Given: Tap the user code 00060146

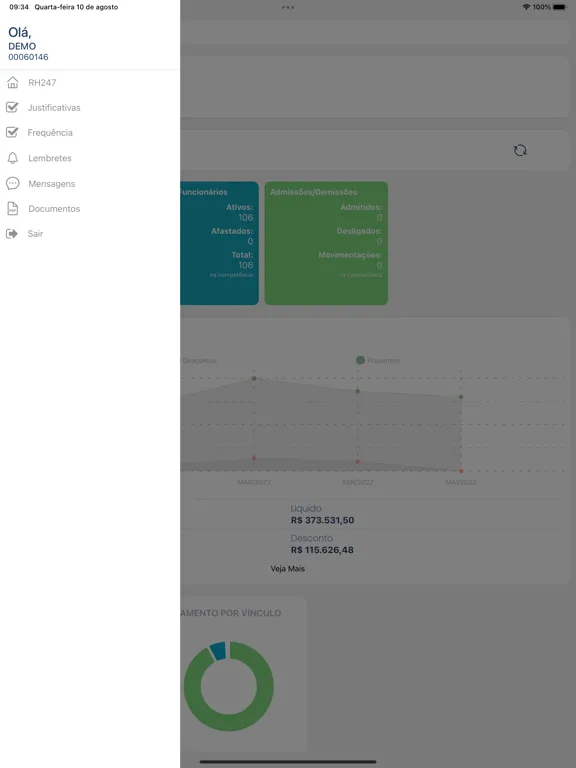Looking at the screenshot, I should [28, 57].
